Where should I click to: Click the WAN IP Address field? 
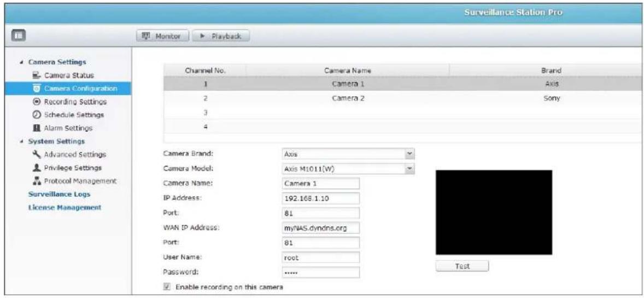pyautogui.click(x=321, y=227)
